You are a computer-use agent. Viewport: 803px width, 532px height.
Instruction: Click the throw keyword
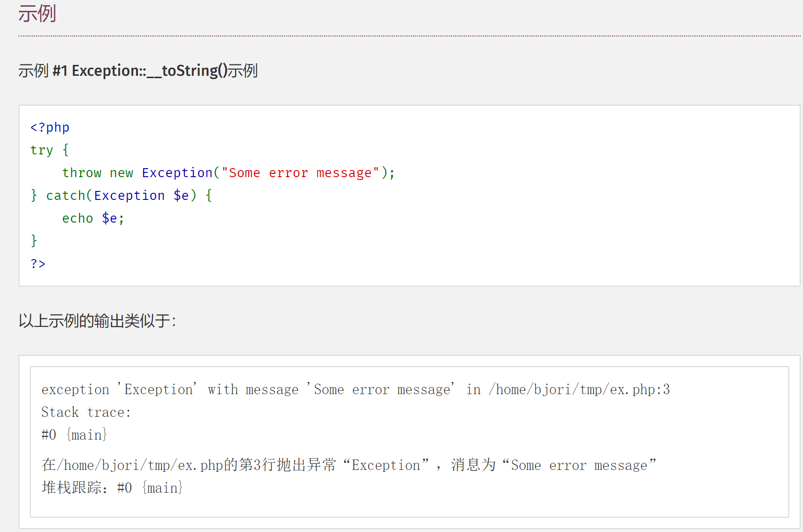[81, 173]
